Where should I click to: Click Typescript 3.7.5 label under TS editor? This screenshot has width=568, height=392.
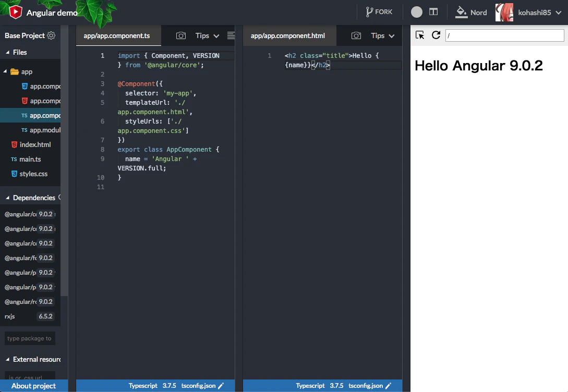click(152, 386)
